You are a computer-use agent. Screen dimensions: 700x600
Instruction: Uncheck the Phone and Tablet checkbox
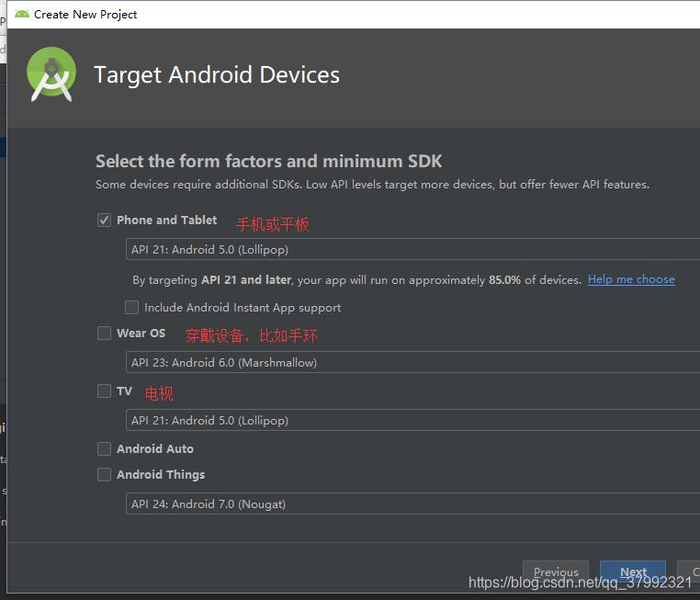(104, 221)
